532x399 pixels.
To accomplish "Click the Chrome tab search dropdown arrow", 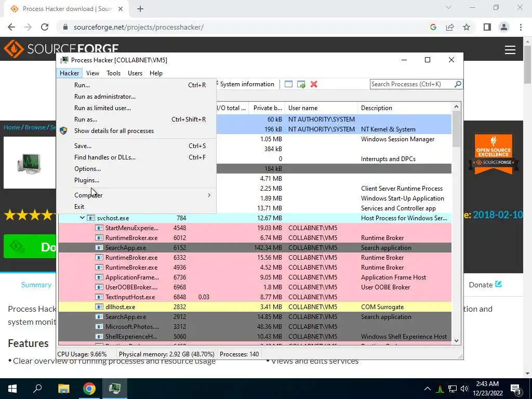I will coord(448,7).
